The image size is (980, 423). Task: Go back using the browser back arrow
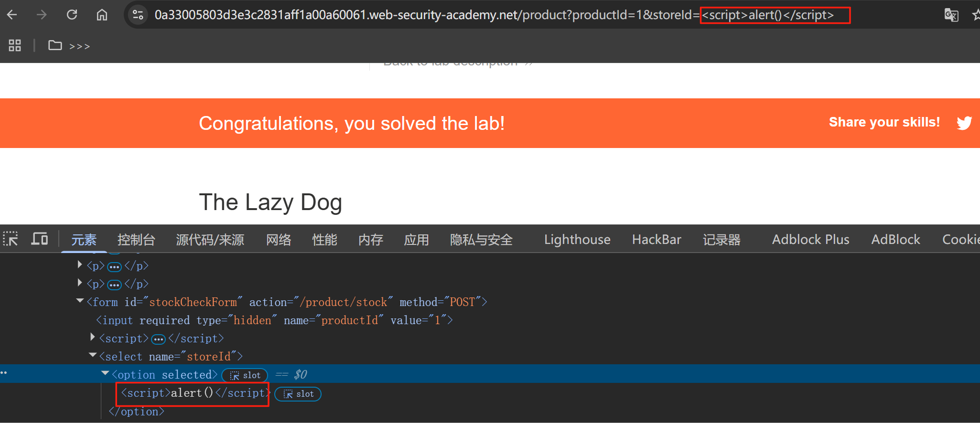pos(12,15)
